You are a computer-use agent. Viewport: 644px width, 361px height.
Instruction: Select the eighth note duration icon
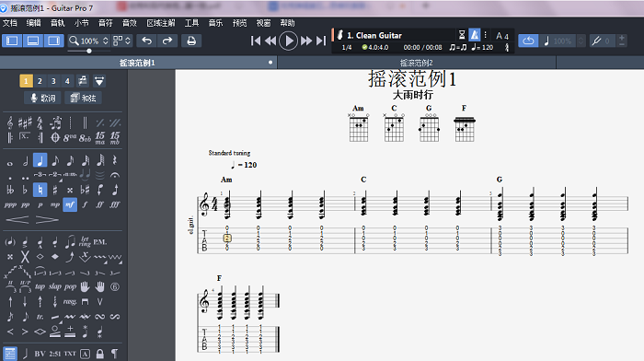55,160
